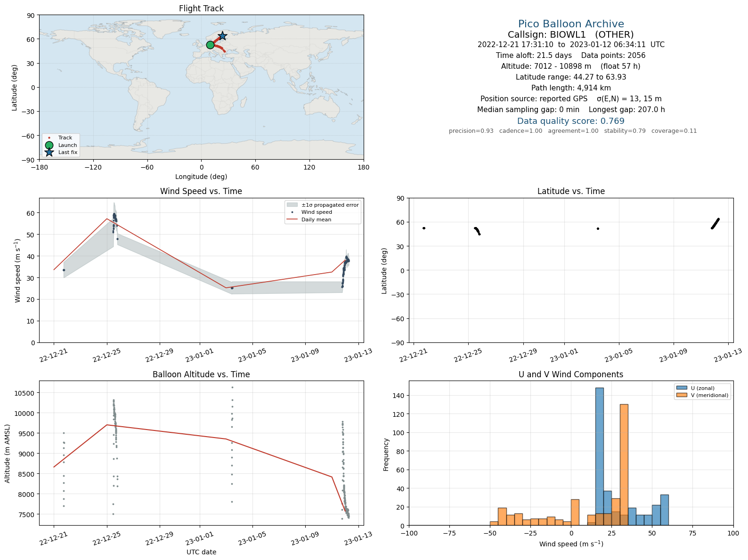Click the tallest orange V histogram bar
Viewport: 748px width, 560px height.
click(x=624, y=465)
